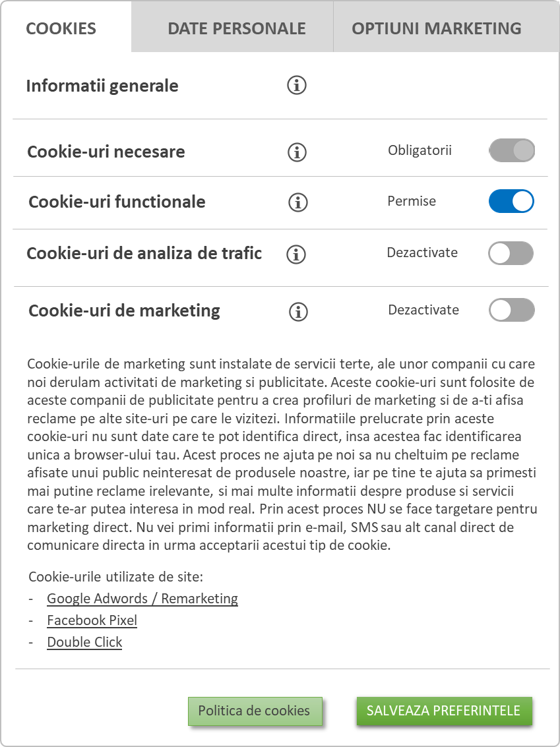This screenshot has height=747, width=560.
Task: Collapse the Cookie-uri de marketing heading
Action: pyautogui.click(x=124, y=311)
